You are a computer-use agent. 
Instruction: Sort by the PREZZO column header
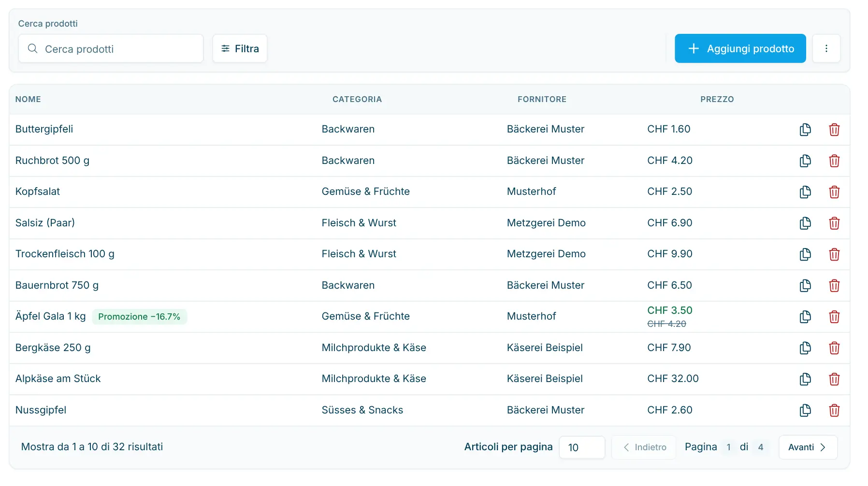[717, 99]
